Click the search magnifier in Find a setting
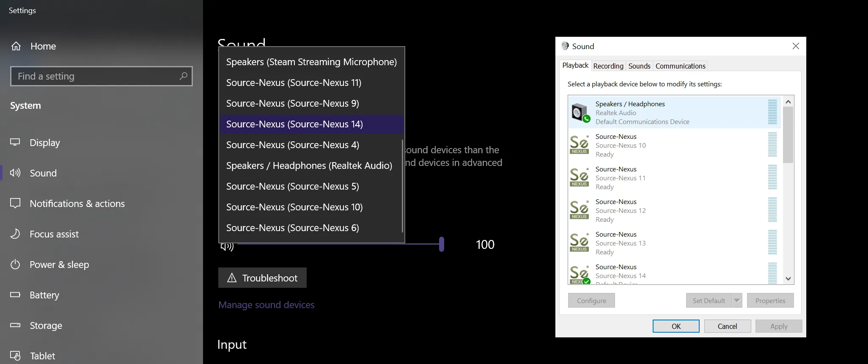 tap(183, 76)
